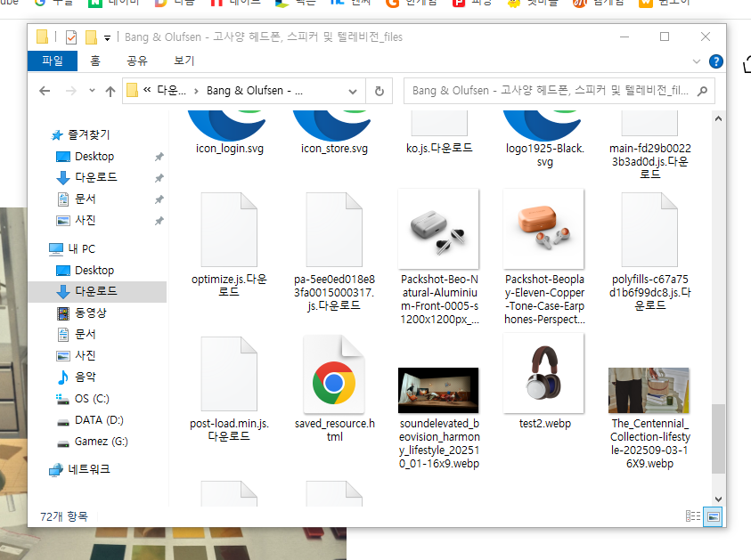Open the Help question mark icon
Screen dimensions: 751x560
[x=716, y=61]
